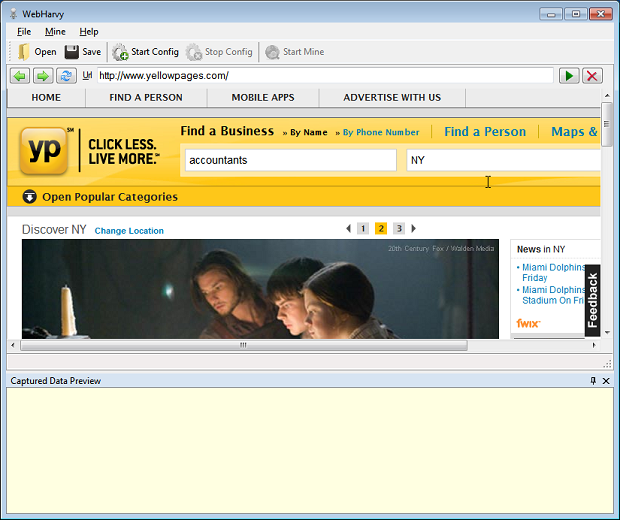The height and width of the screenshot is (520, 620).
Task: Click the horizontal scrollbar left arrow
Action: [13, 345]
